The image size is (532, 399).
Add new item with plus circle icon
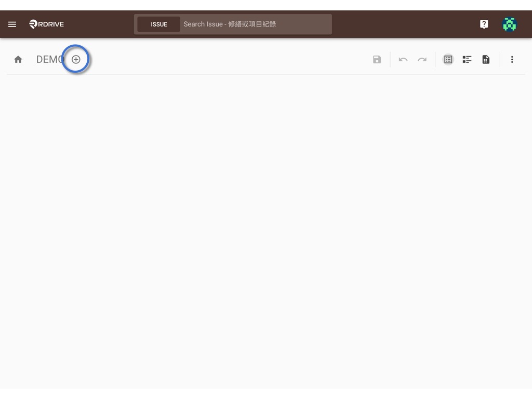[x=76, y=59]
